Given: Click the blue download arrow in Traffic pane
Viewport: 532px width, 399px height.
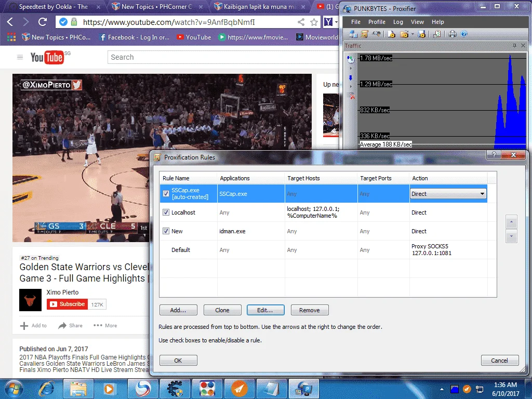Looking at the screenshot, I should point(351,78).
